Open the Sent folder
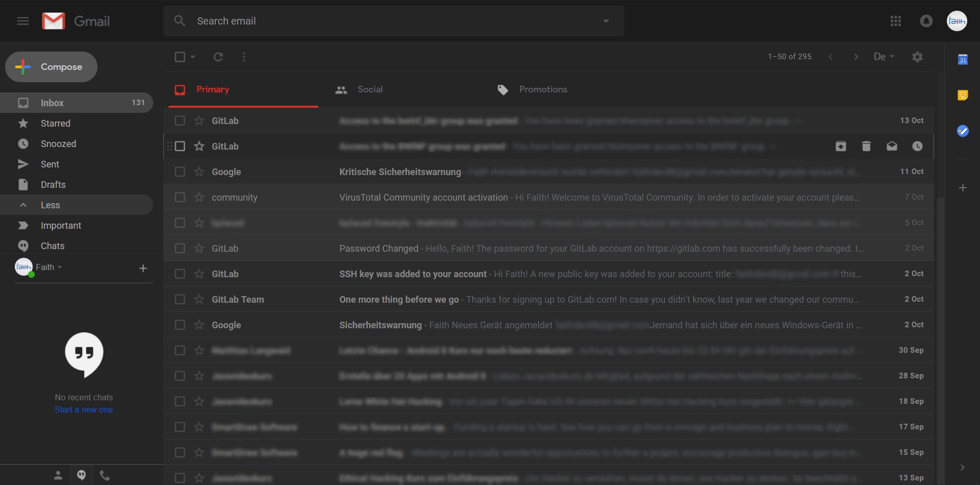This screenshot has height=485, width=980. pos(77,164)
